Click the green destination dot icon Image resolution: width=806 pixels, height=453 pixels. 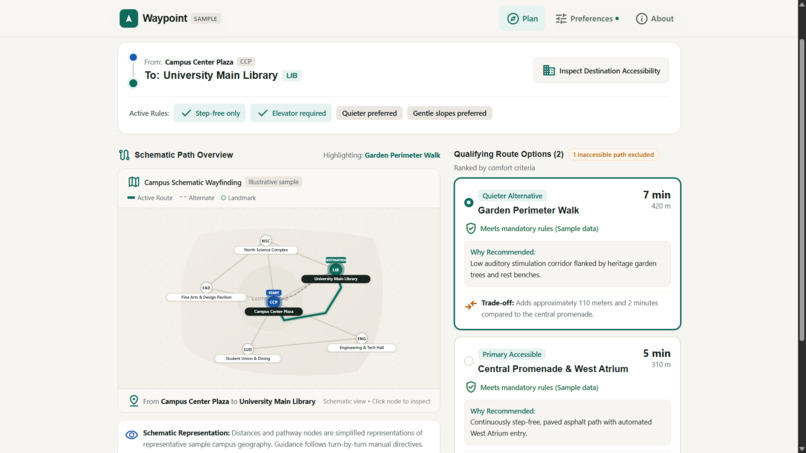(133, 83)
